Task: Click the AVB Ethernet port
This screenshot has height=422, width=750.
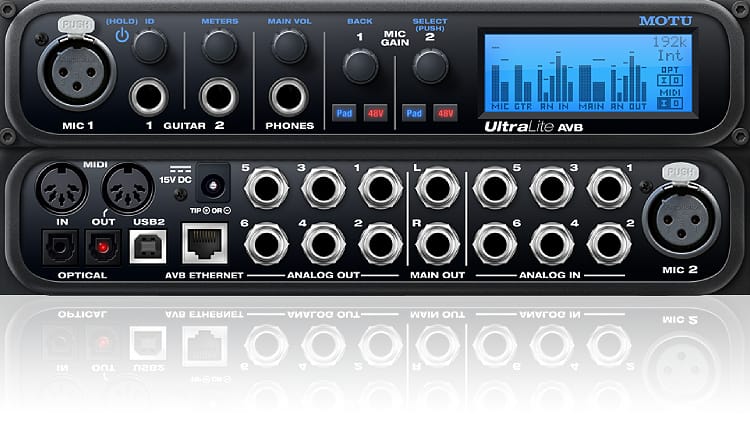Action: (x=207, y=243)
